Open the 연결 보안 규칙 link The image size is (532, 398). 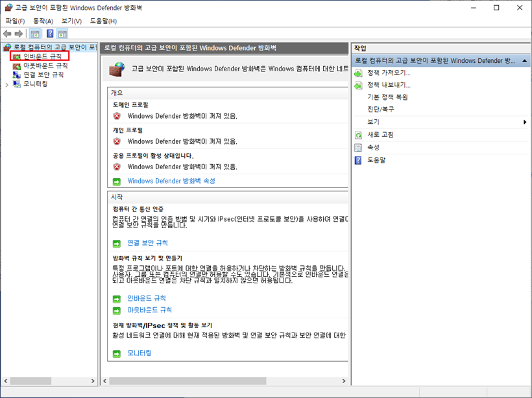click(x=147, y=242)
